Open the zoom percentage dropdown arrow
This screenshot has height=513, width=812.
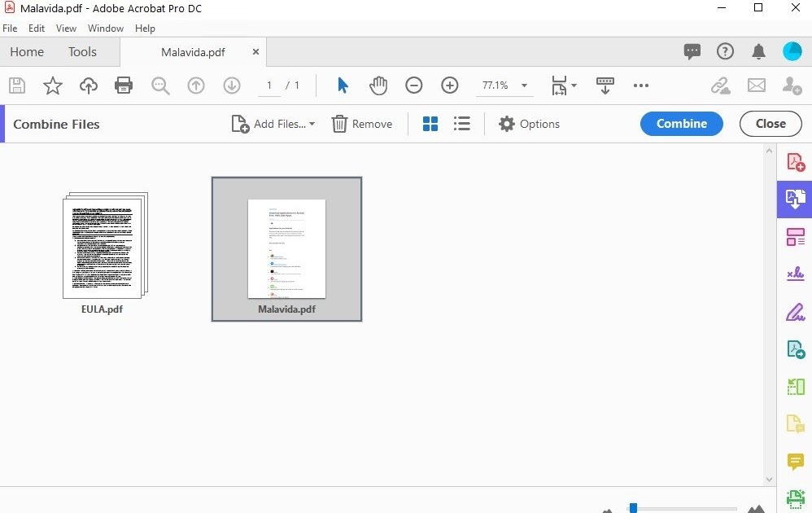tap(524, 85)
